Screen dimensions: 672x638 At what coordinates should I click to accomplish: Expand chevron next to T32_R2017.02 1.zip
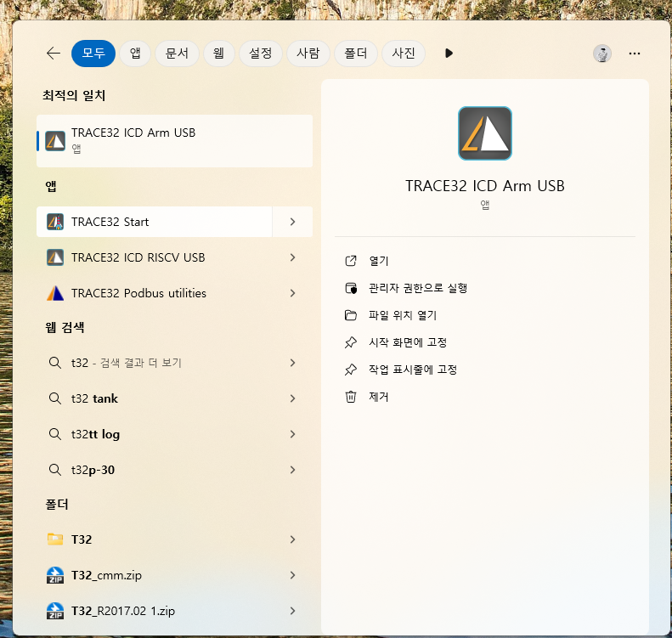click(x=292, y=611)
